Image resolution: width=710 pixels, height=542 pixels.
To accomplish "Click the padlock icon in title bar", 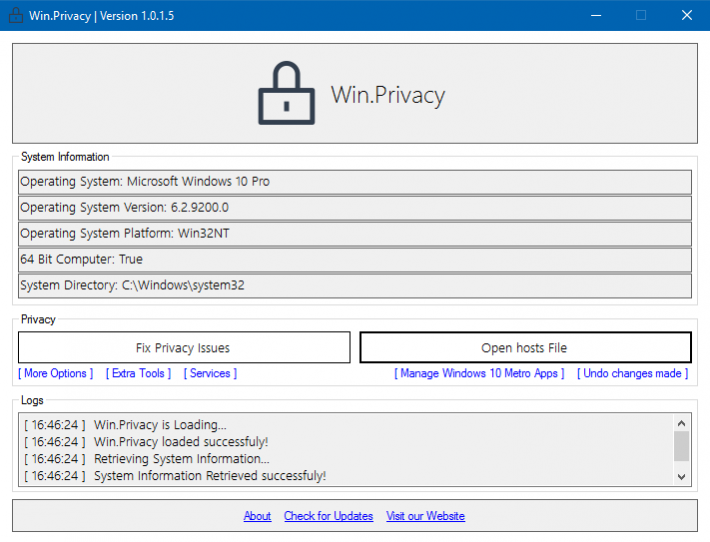I will [x=16, y=15].
